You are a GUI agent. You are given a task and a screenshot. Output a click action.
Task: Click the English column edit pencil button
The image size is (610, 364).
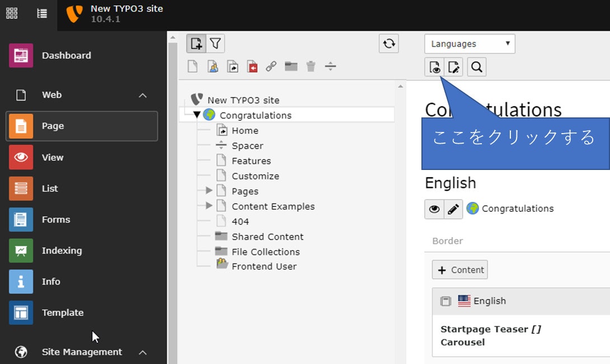coord(453,209)
